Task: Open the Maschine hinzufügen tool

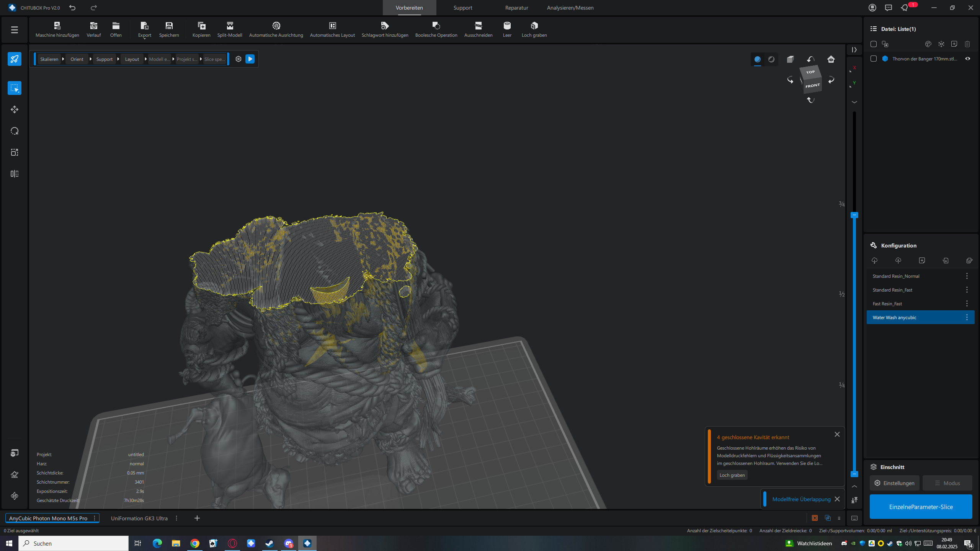Action: tap(57, 29)
